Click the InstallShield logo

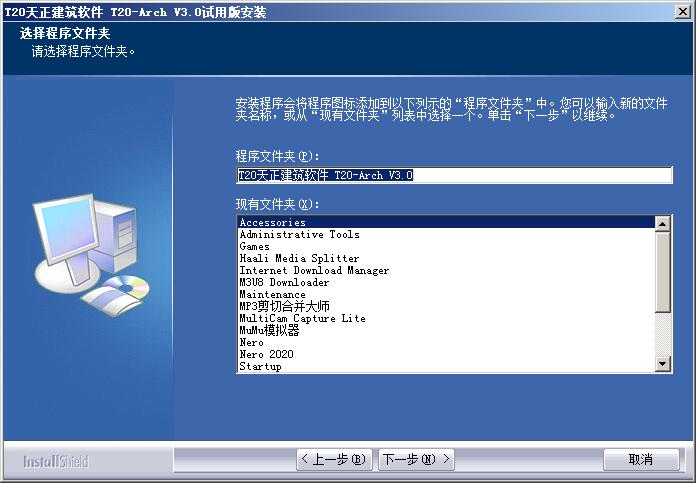pos(56,462)
